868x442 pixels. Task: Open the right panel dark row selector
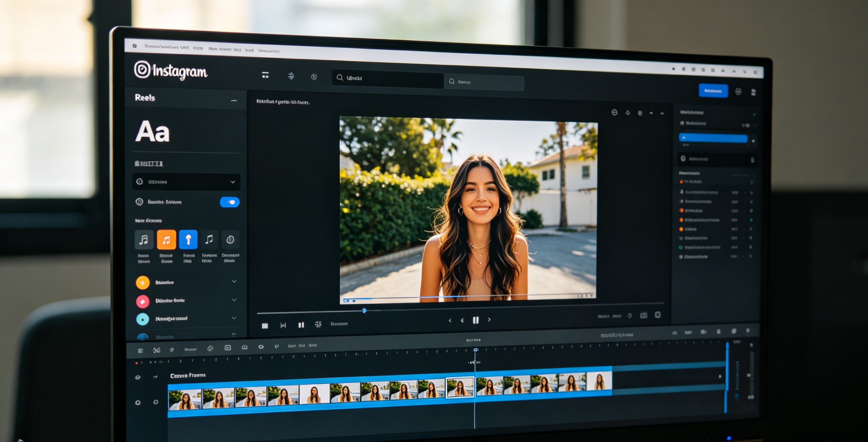tap(717, 159)
